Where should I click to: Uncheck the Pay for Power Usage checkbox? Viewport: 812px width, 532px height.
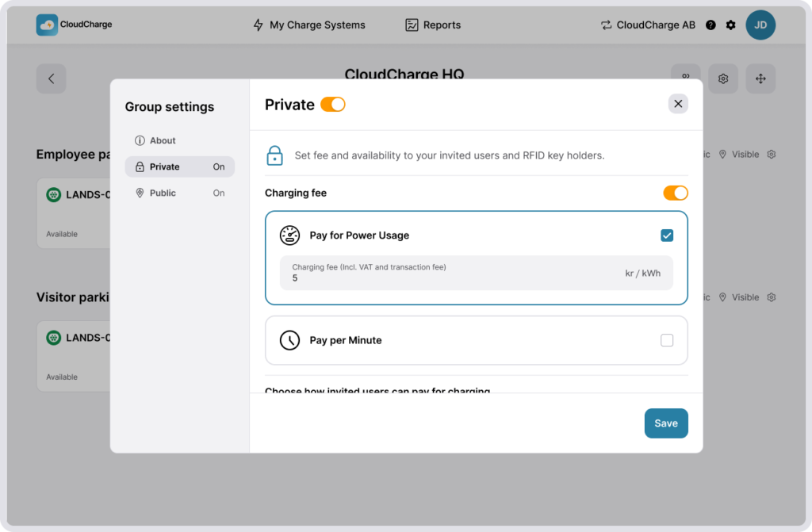point(667,235)
